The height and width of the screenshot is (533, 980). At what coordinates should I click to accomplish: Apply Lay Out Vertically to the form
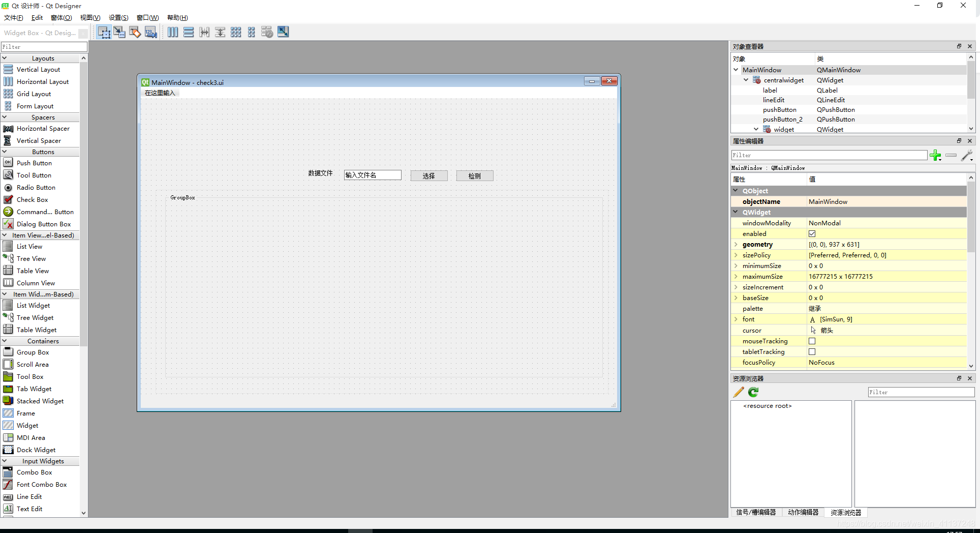click(189, 32)
